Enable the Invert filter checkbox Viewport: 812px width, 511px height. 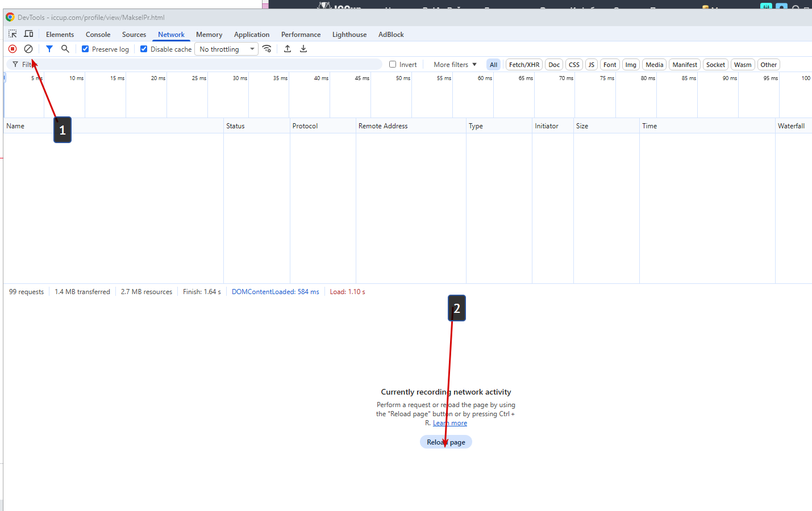[393, 64]
